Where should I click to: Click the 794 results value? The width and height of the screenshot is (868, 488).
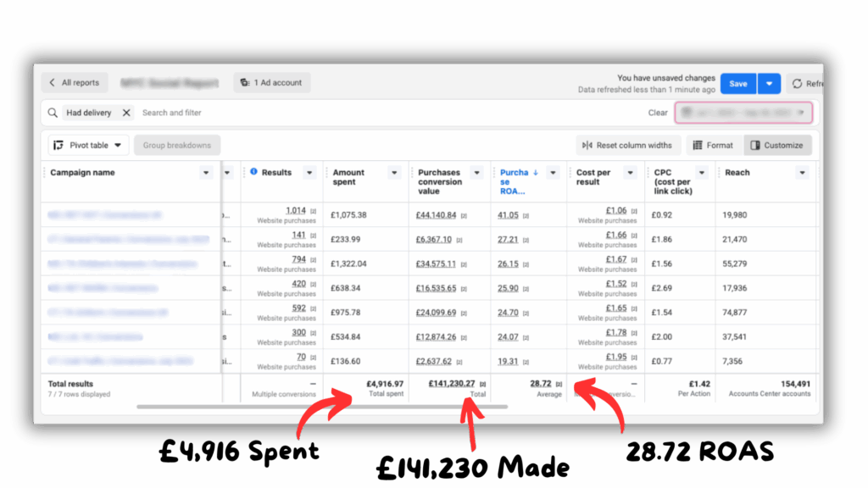[x=299, y=259]
